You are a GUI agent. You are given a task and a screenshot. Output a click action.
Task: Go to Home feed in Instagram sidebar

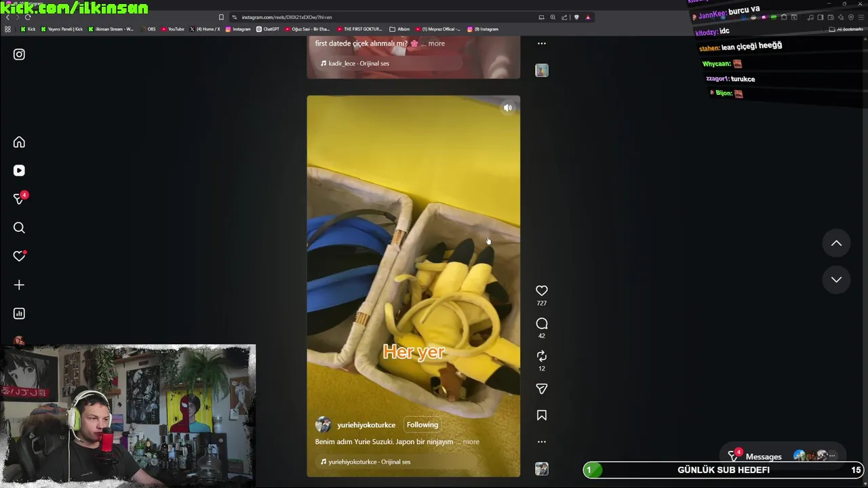click(19, 142)
